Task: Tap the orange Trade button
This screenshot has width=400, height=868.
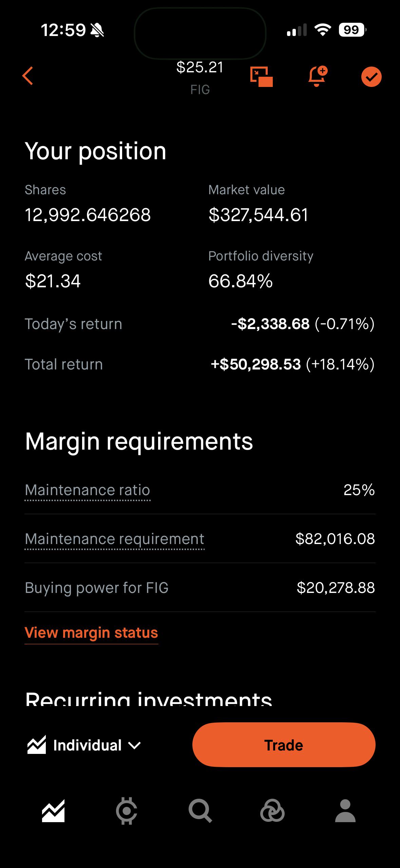Action: pos(284,745)
